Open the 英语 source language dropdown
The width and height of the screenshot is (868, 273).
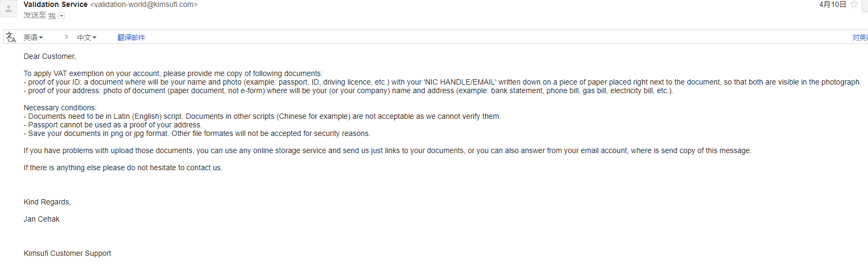[x=33, y=37]
